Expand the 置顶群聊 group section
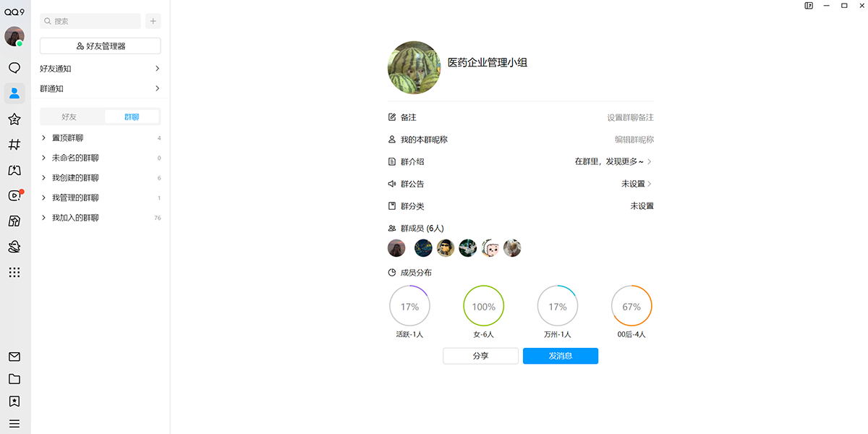Image resolution: width=868 pixels, height=434 pixels. pyautogui.click(x=69, y=137)
